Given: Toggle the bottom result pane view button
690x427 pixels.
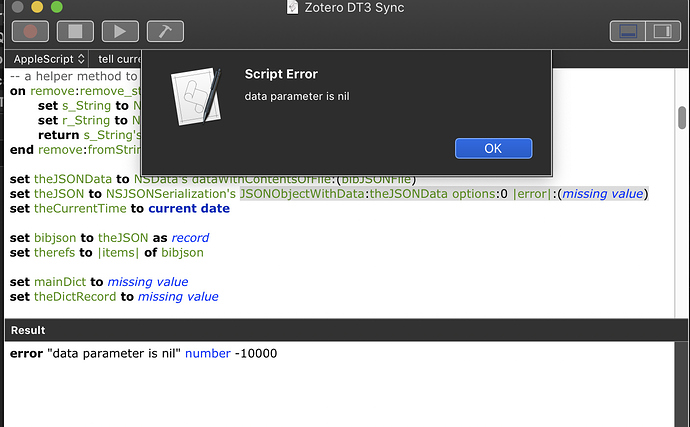Looking at the screenshot, I should [x=628, y=31].
